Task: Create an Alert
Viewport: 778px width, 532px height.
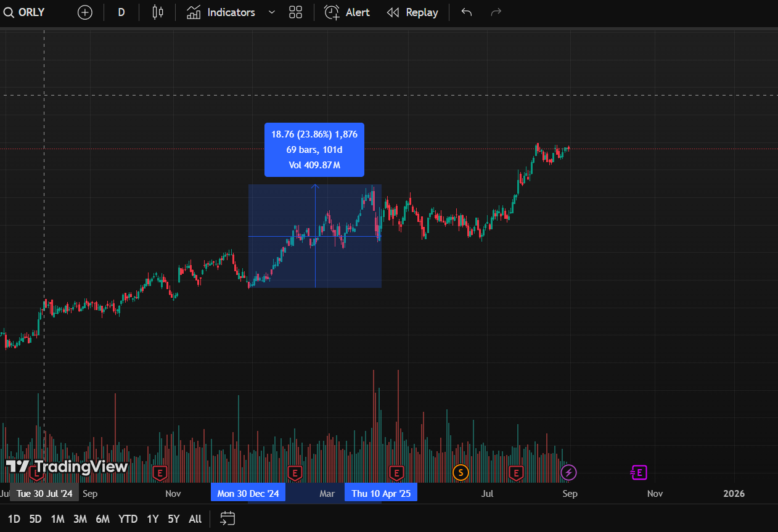Action: click(x=348, y=12)
